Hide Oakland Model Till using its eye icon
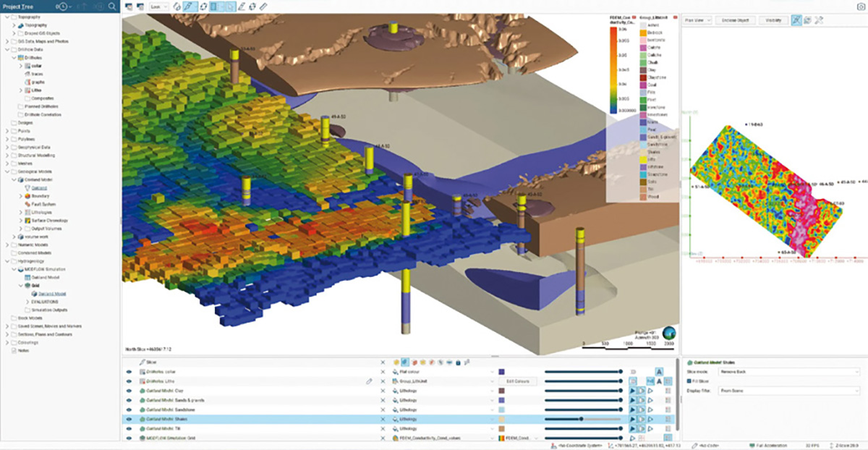The height and width of the screenshot is (450, 868). (x=129, y=428)
